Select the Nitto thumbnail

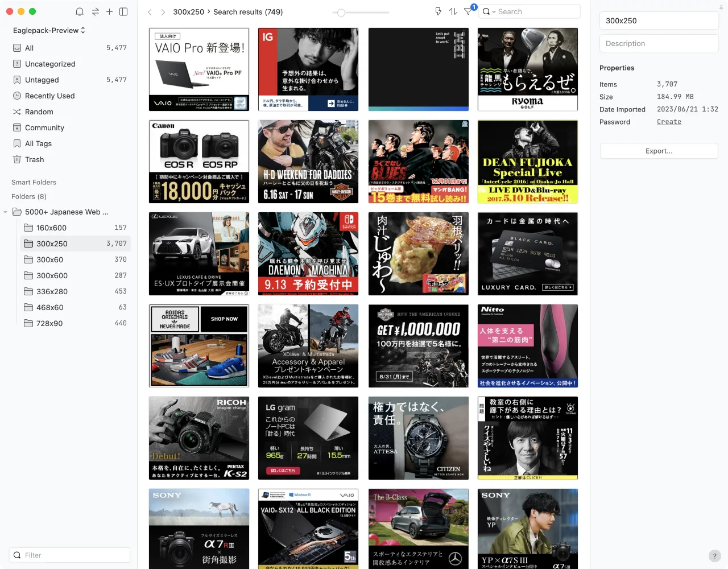[x=528, y=346]
